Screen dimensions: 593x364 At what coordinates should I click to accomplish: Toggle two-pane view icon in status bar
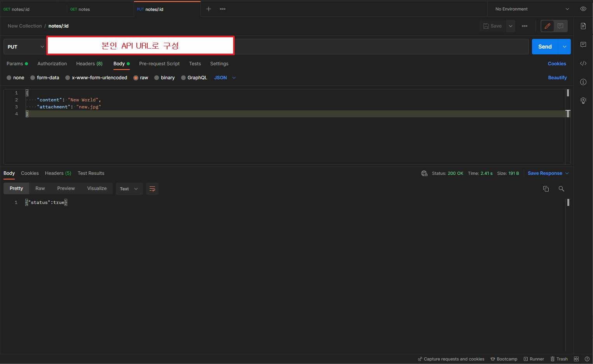tap(576, 359)
